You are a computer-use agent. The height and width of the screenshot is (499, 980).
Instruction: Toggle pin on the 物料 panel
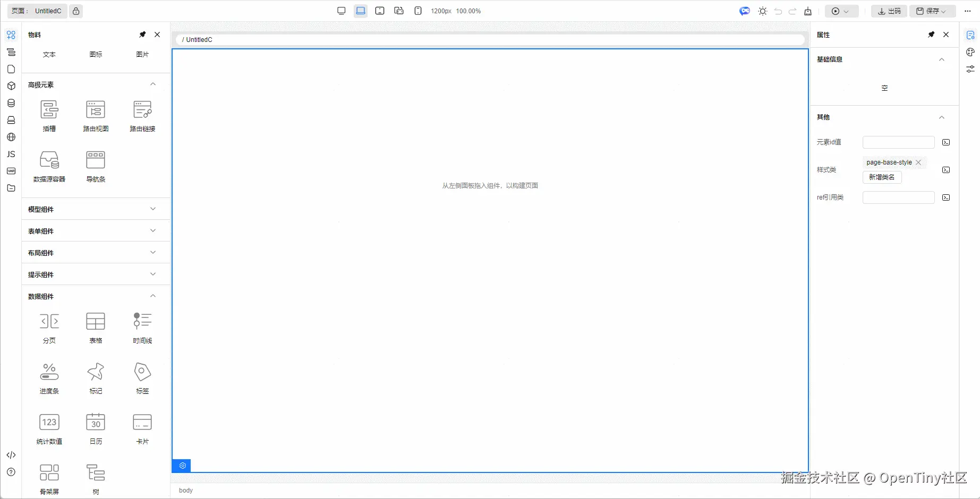coord(142,35)
